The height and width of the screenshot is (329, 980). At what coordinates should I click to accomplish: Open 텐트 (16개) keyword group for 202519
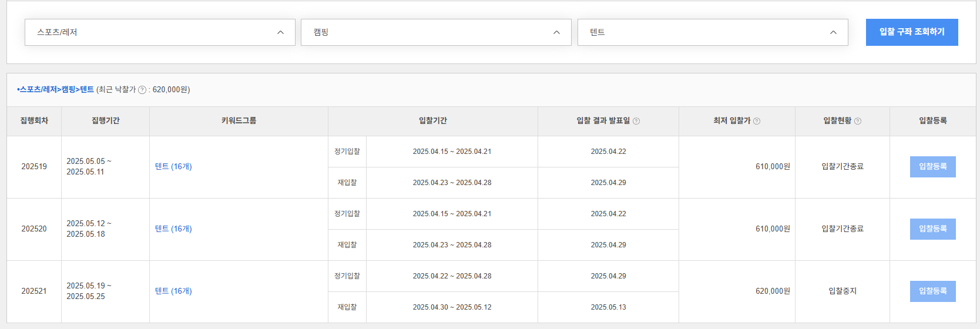173,167
